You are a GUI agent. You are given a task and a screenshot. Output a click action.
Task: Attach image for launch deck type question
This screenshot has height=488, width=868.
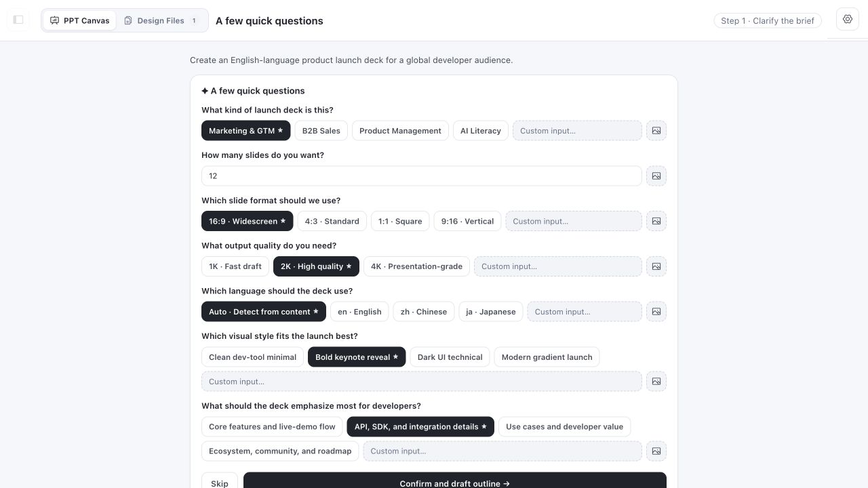656,131
